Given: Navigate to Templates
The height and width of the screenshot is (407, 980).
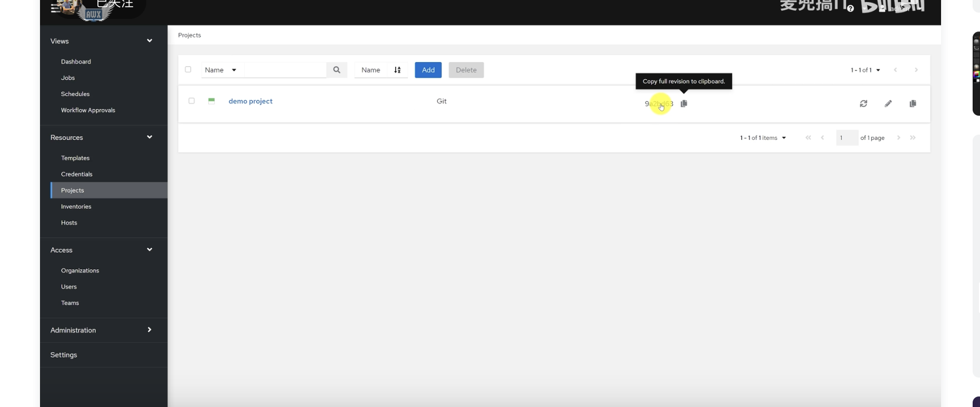Looking at the screenshot, I should point(75,158).
